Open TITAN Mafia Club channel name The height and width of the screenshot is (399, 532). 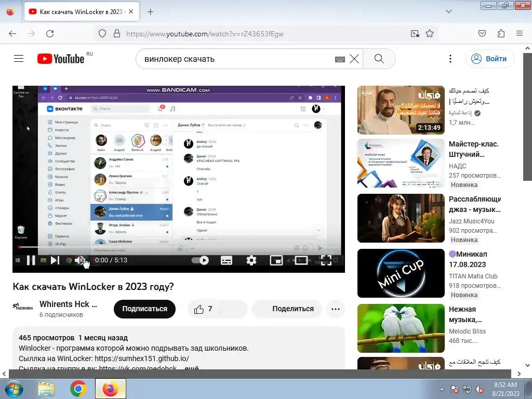[473, 276]
